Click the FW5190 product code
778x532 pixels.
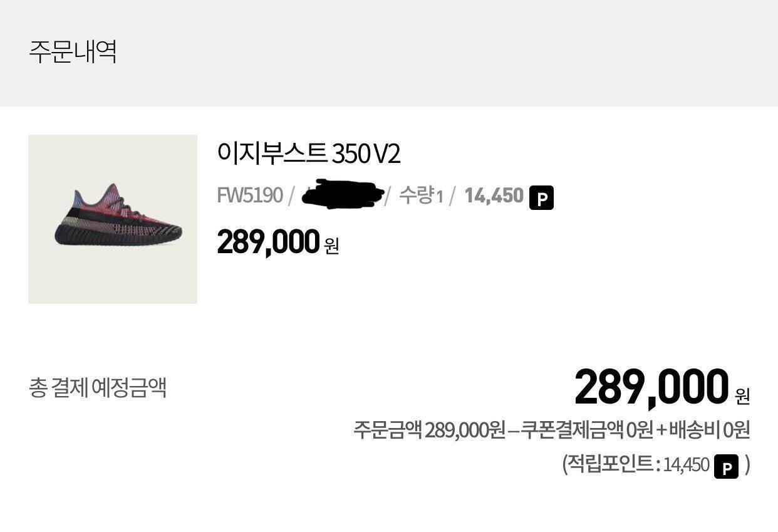pos(250,196)
